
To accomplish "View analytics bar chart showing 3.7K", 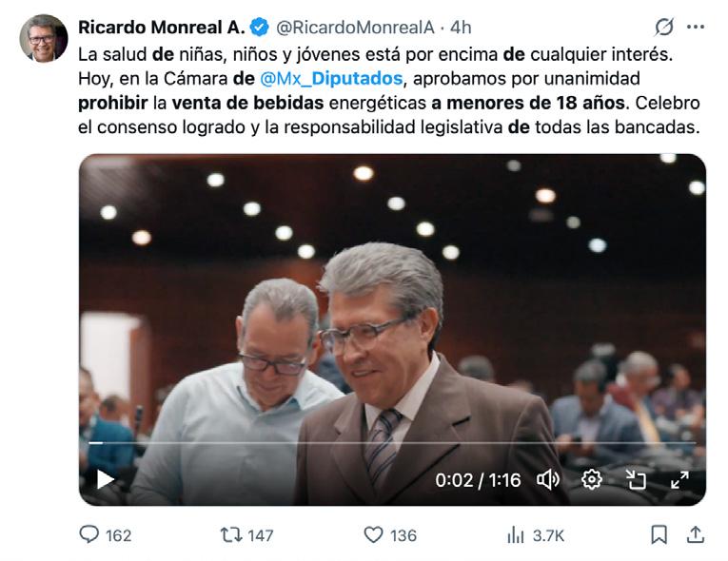I will [516, 534].
